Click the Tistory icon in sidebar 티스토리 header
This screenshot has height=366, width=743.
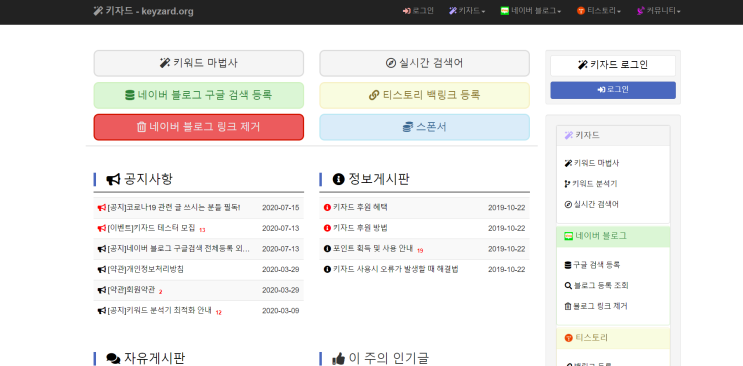click(x=569, y=338)
